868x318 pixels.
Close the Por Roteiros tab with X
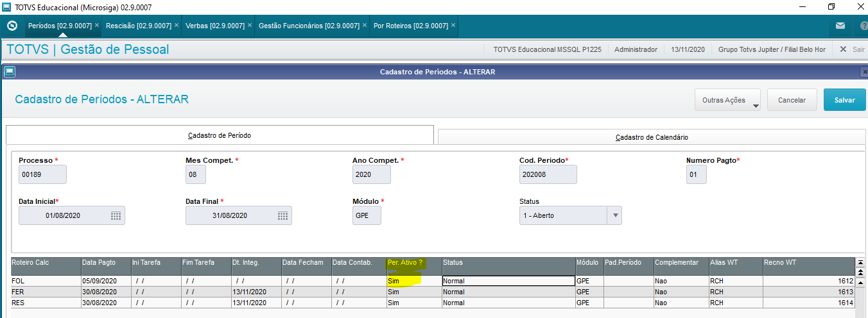[453, 26]
